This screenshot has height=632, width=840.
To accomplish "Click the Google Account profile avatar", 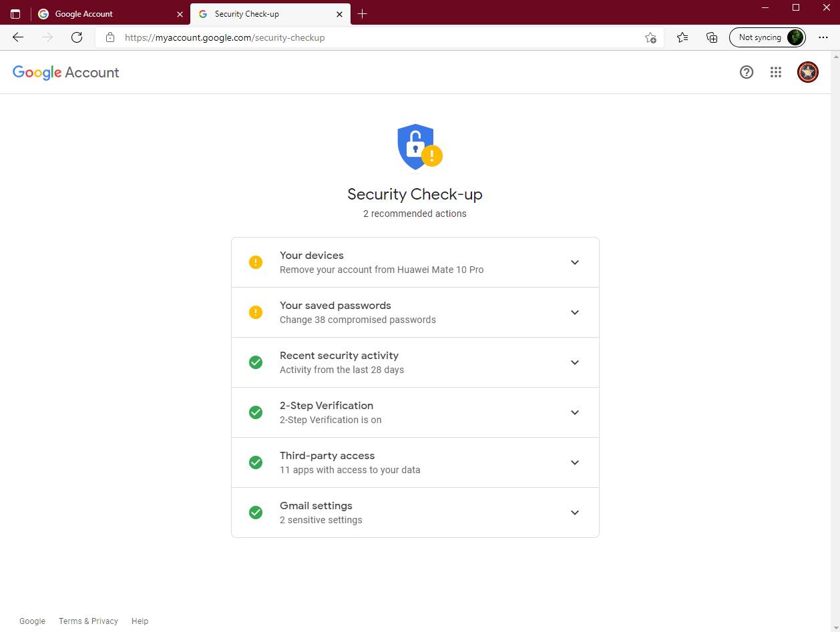I will [x=808, y=72].
